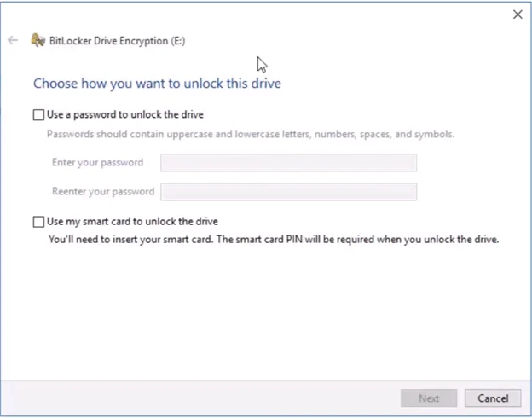Click the 'Reenter your password' label text

coord(102,192)
